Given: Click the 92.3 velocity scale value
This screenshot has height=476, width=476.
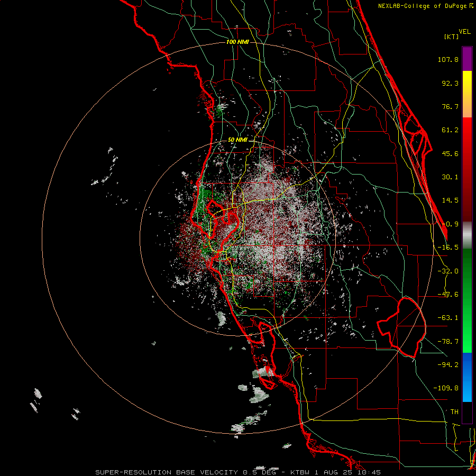Looking at the screenshot, I should click(x=450, y=83).
